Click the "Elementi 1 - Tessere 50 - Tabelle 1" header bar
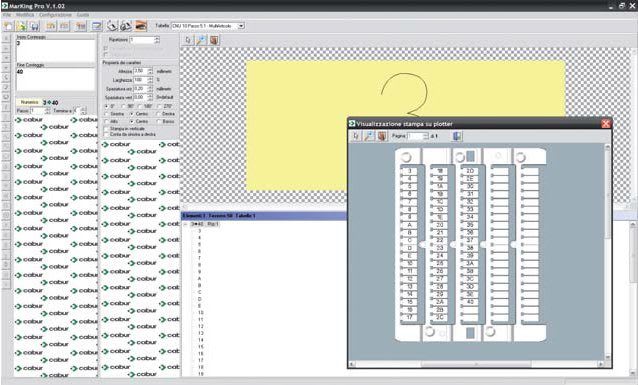Screen dimensions: 638x385 point(264,216)
